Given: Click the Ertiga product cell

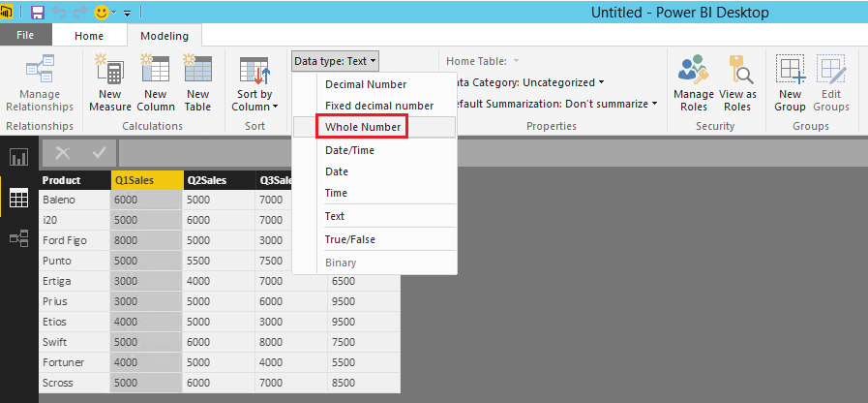Looking at the screenshot, I should click(x=75, y=281).
